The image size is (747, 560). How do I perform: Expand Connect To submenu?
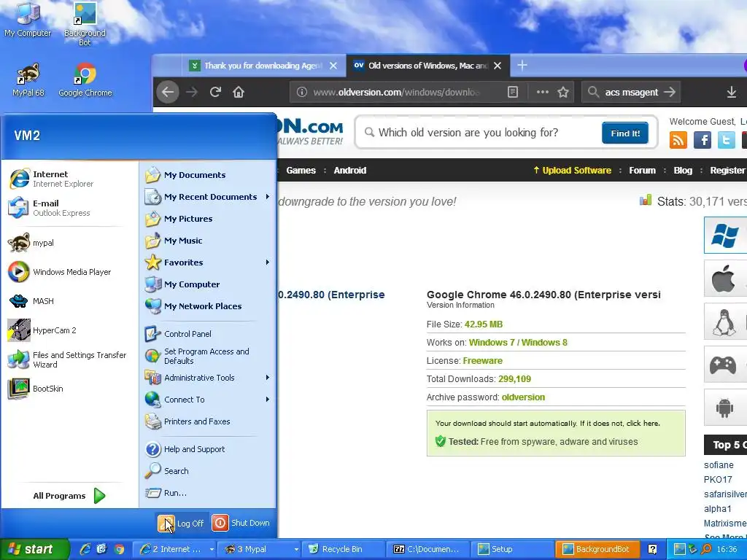pyautogui.click(x=208, y=400)
